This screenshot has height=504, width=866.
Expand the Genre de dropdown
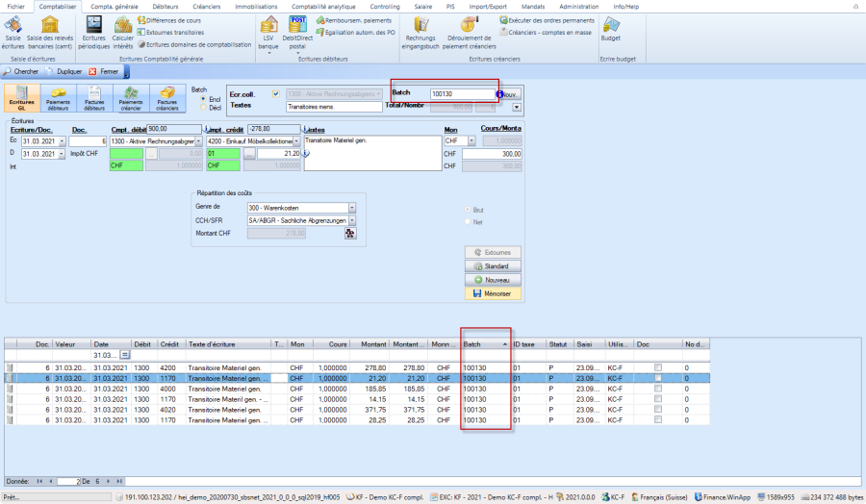point(351,207)
